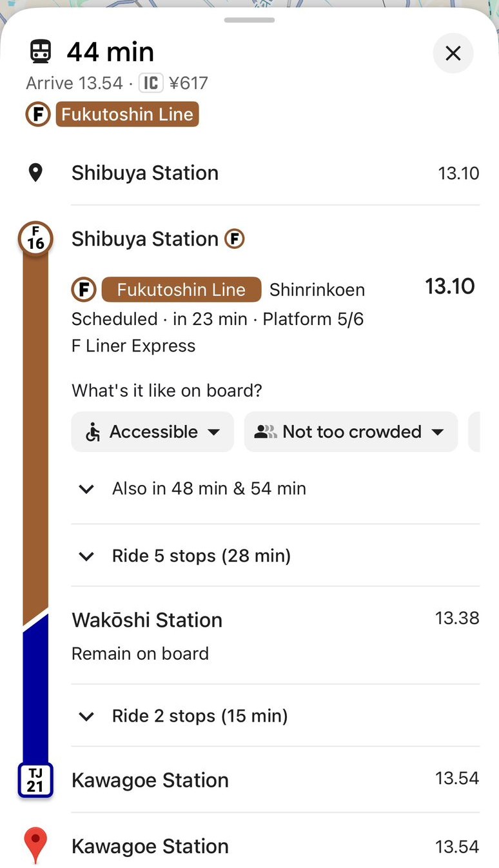Tap the red destination pin icon
This screenshot has width=499, height=868.
[x=35, y=845]
